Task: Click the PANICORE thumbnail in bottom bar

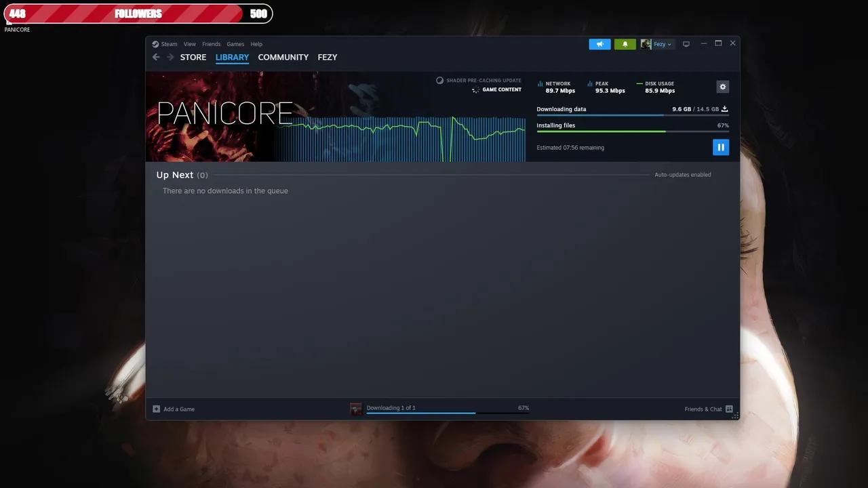Action: click(x=356, y=409)
